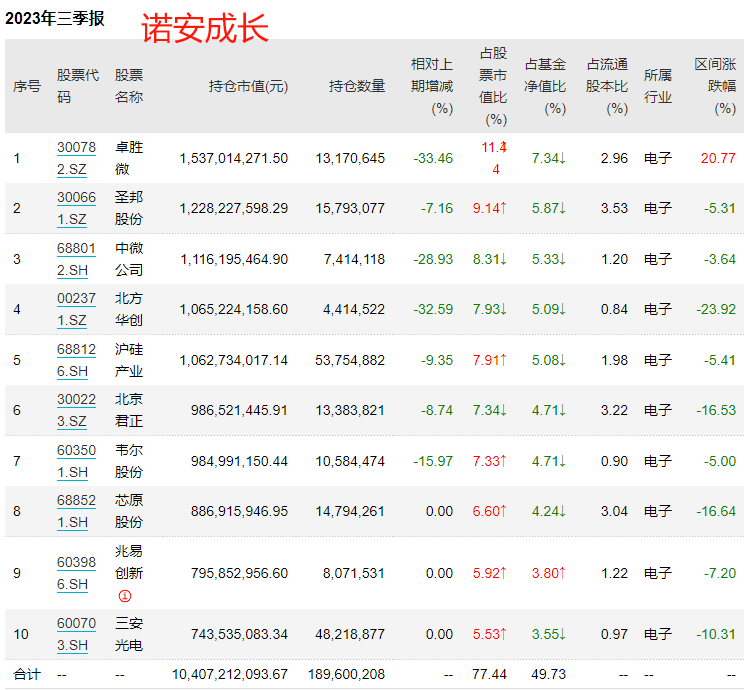Click the 区间涨跌幅(%) column header
The height and width of the screenshot is (690, 744).
[715, 86]
